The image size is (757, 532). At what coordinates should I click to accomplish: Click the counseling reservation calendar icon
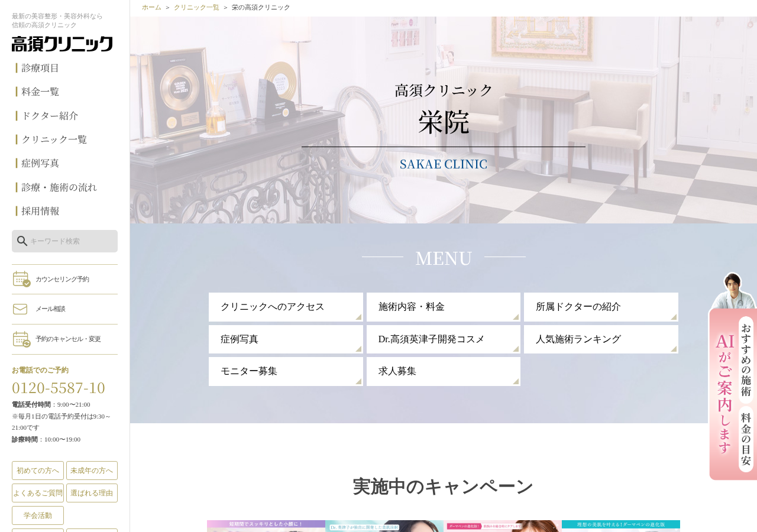22,279
